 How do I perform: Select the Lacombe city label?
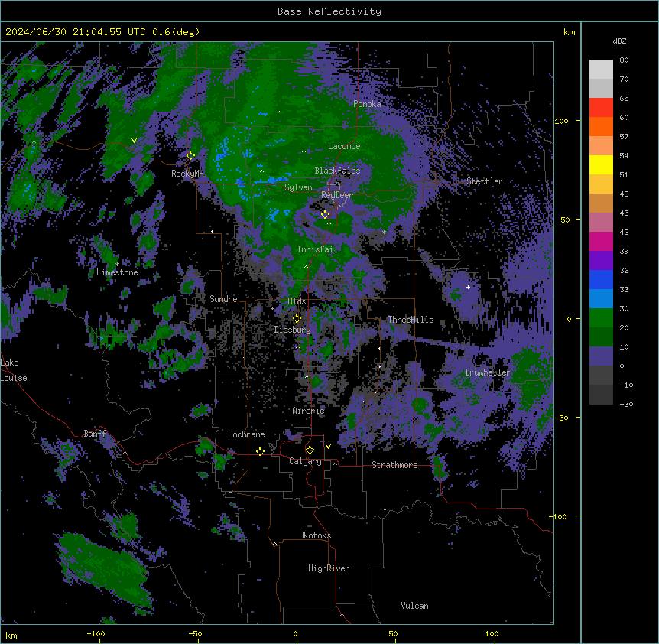344,146
